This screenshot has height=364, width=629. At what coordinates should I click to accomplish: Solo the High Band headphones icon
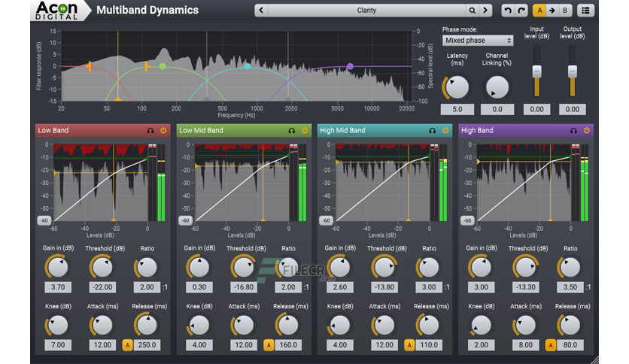pos(573,131)
